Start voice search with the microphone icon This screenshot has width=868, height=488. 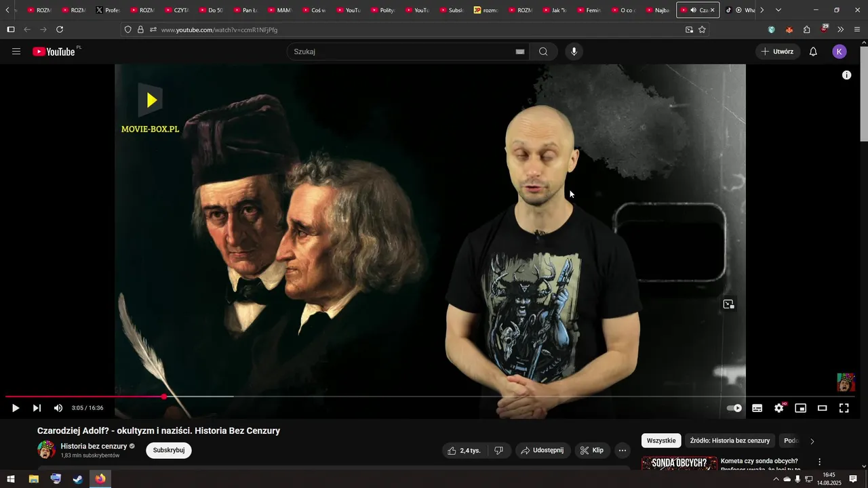(574, 52)
